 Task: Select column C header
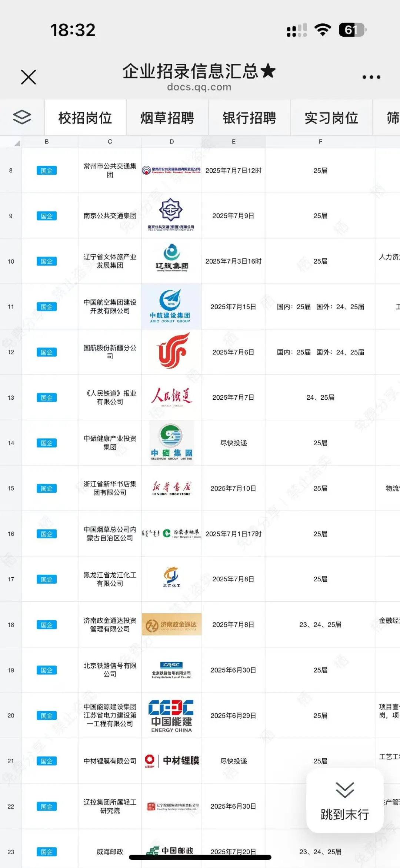click(x=110, y=142)
